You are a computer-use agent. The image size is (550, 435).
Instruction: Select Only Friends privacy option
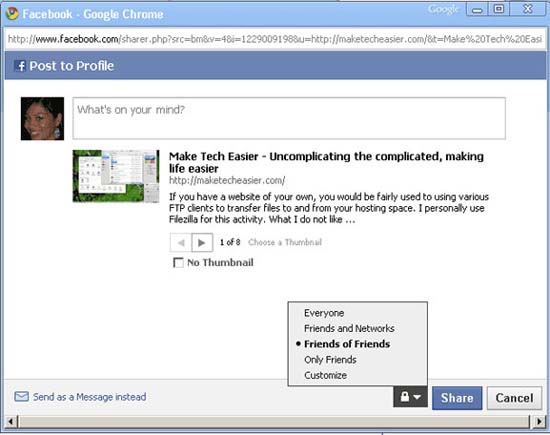pyautogui.click(x=330, y=360)
